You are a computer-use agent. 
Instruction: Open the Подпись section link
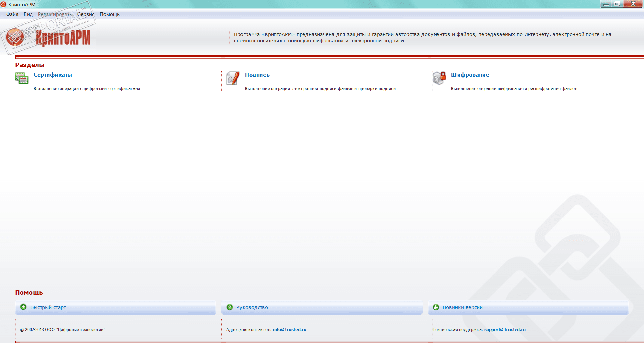point(257,75)
